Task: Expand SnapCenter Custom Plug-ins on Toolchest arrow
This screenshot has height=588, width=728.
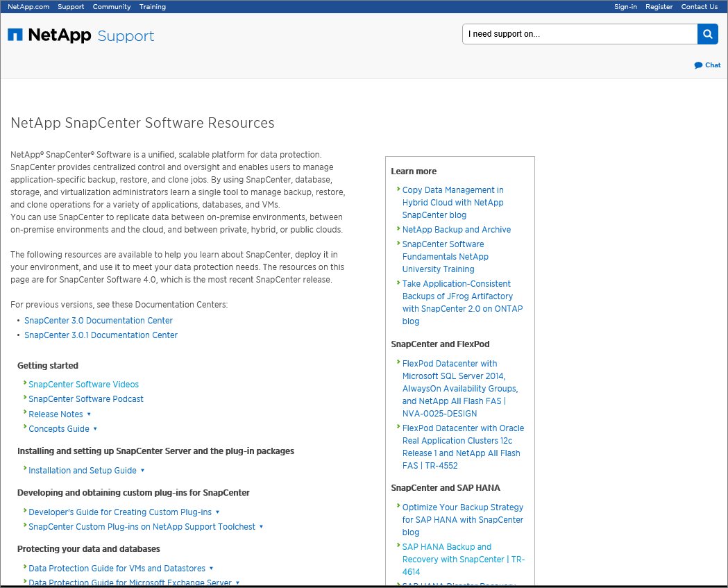Action: 261,527
